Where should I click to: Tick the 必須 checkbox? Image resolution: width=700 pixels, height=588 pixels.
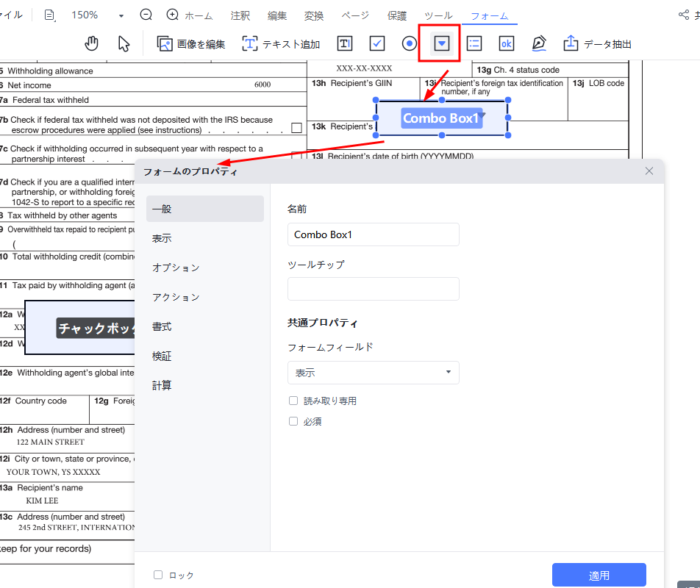[293, 421]
